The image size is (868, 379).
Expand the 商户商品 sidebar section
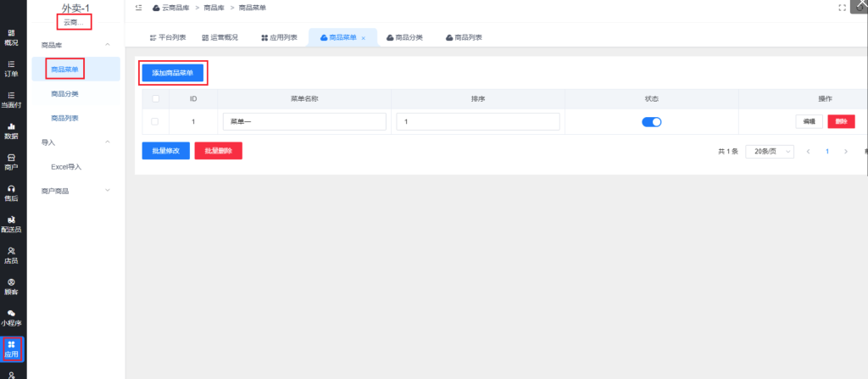[108, 191]
